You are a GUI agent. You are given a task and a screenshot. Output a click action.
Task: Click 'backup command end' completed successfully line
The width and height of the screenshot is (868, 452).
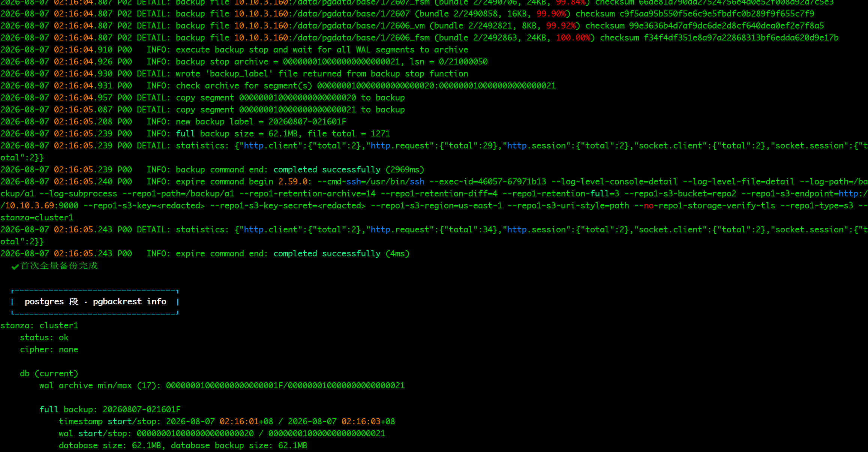pyautogui.click(x=213, y=170)
